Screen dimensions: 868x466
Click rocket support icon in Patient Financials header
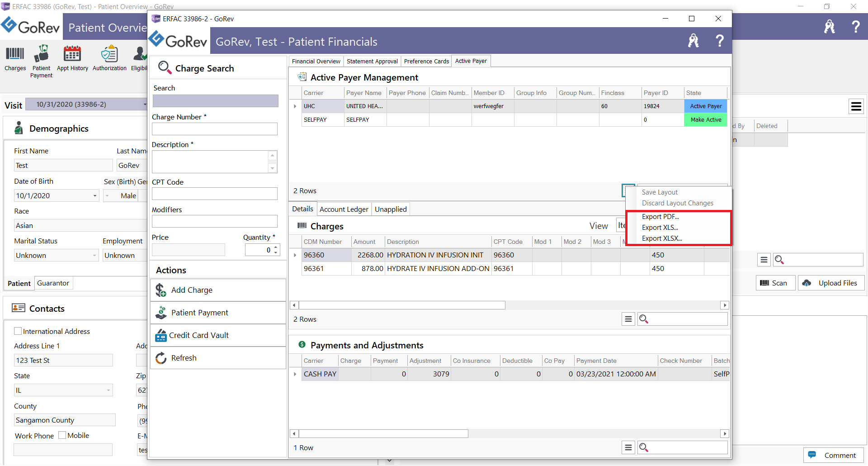pyautogui.click(x=693, y=41)
